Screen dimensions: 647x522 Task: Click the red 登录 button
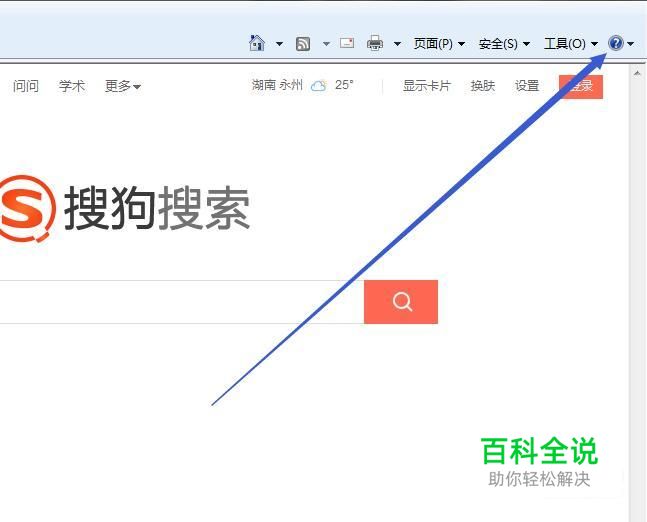point(581,87)
